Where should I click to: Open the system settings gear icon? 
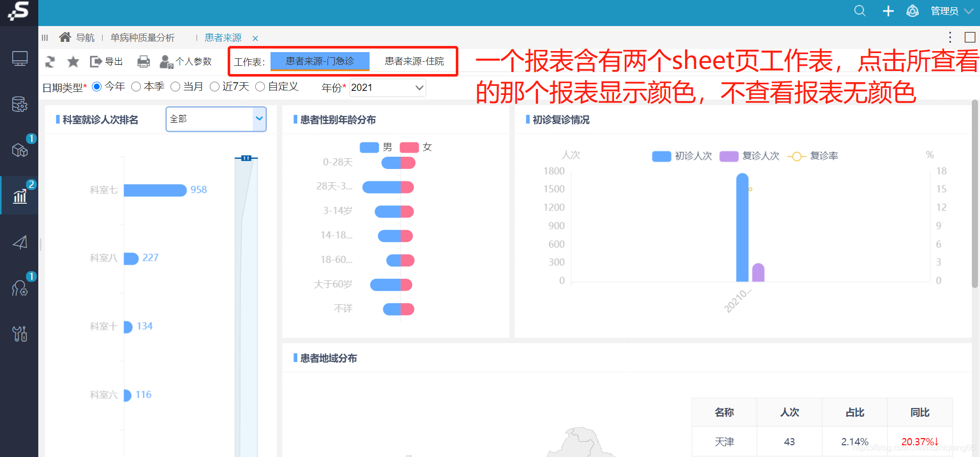pyautogui.click(x=913, y=11)
